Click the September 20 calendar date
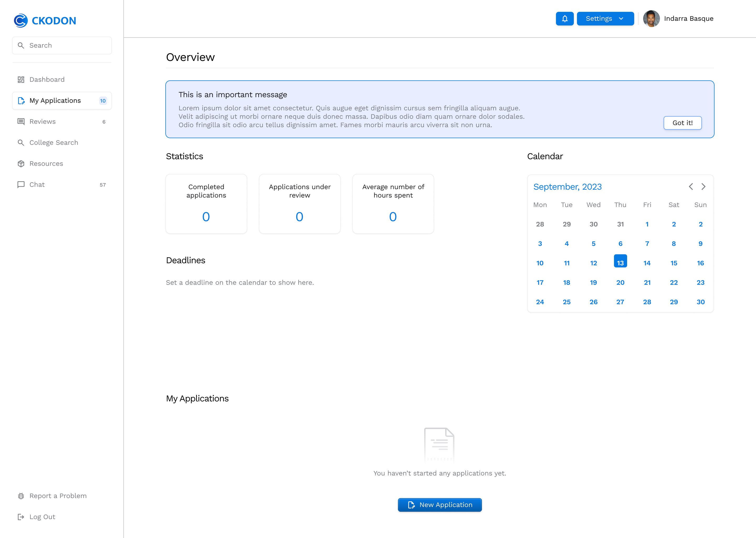This screenshot has width=756, height=538. (x=620, y=282)
